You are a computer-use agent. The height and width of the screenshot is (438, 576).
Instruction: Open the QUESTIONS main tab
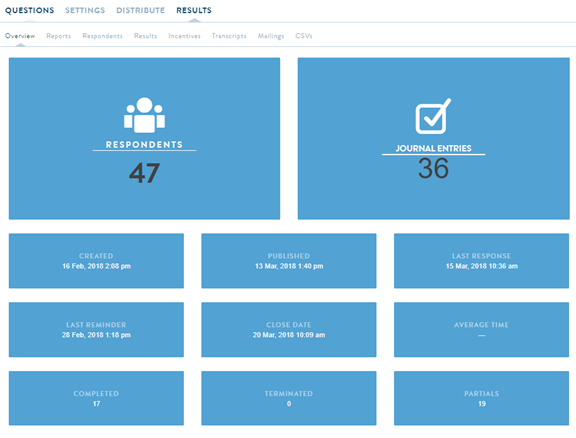tap(29, 10)
